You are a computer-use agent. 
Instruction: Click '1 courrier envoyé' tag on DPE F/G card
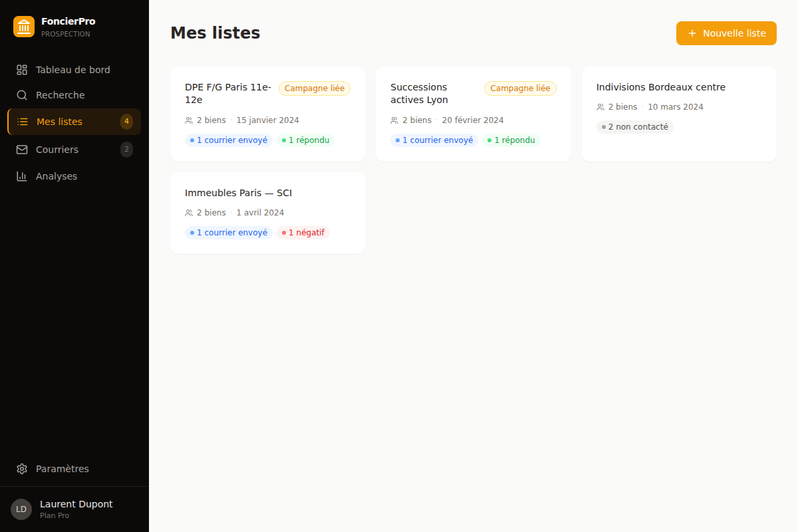(x=229, y=140)
